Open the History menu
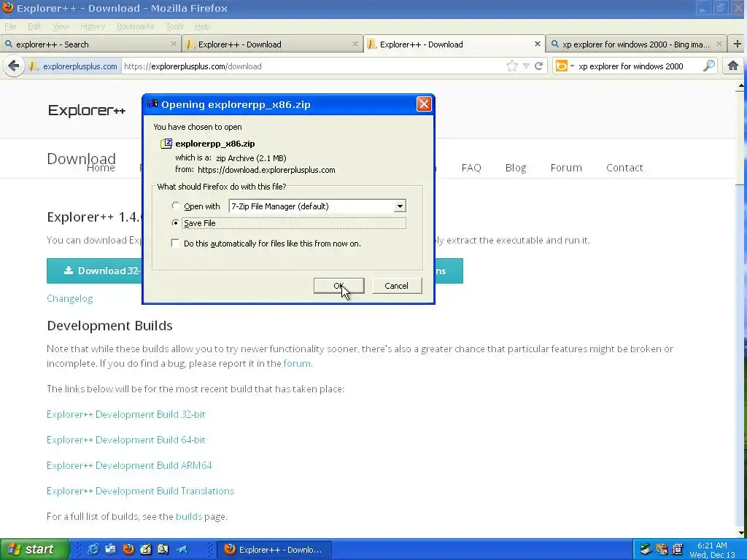747x560 pixels. [x=93, y=26]
